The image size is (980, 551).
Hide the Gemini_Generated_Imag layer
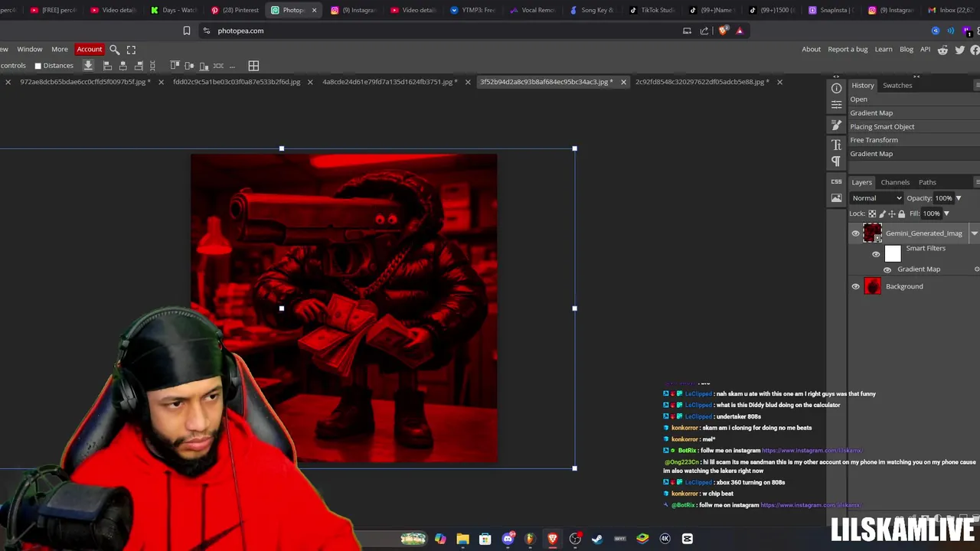click(x=855, y=233)
